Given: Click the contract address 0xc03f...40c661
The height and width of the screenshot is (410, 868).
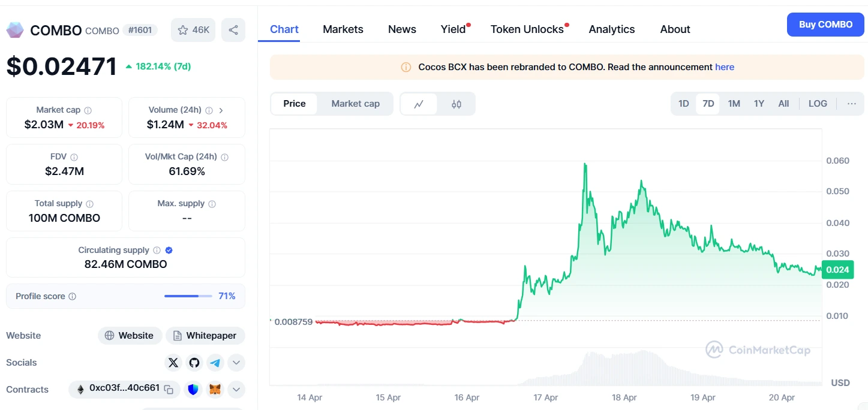Looking at the screenshot, I should point(124,388).
